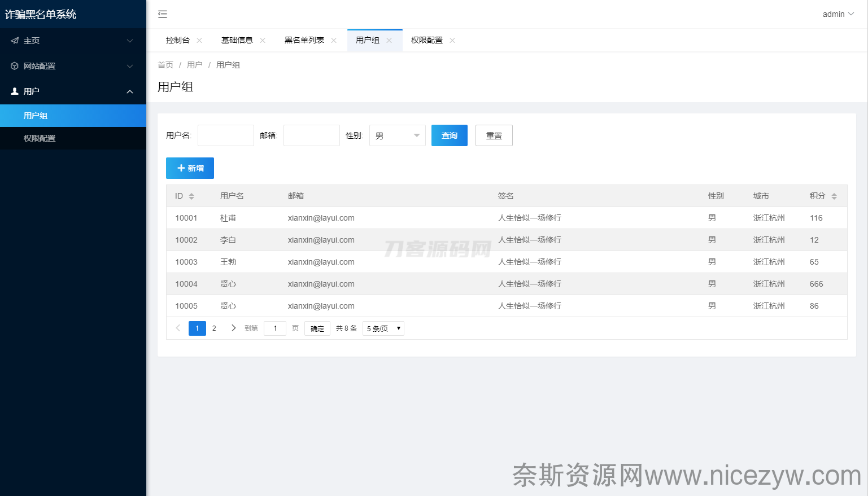Click username 杜甫 in the table

click(228, 218)
